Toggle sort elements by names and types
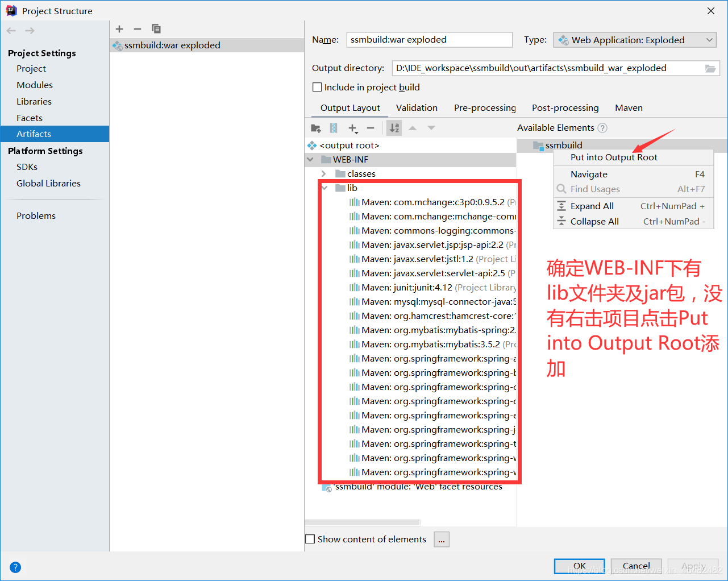Screen dimensions: 728x581 click(x=394, y=128)
